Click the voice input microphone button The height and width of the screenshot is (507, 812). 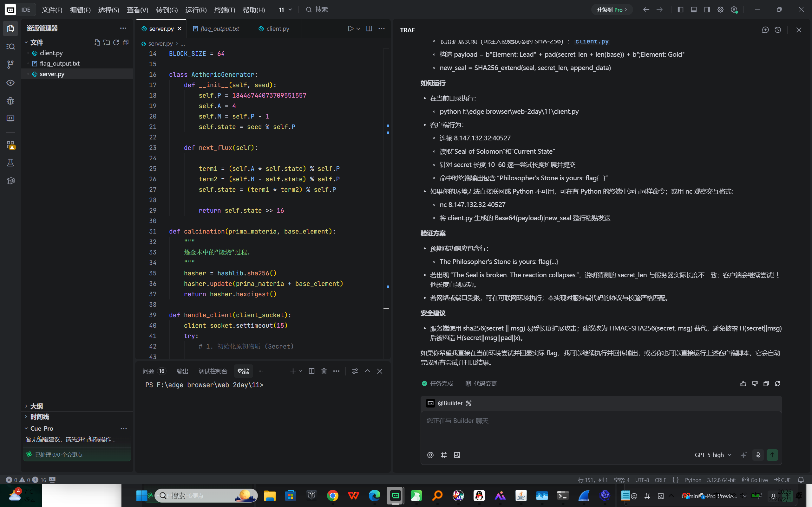758,455
